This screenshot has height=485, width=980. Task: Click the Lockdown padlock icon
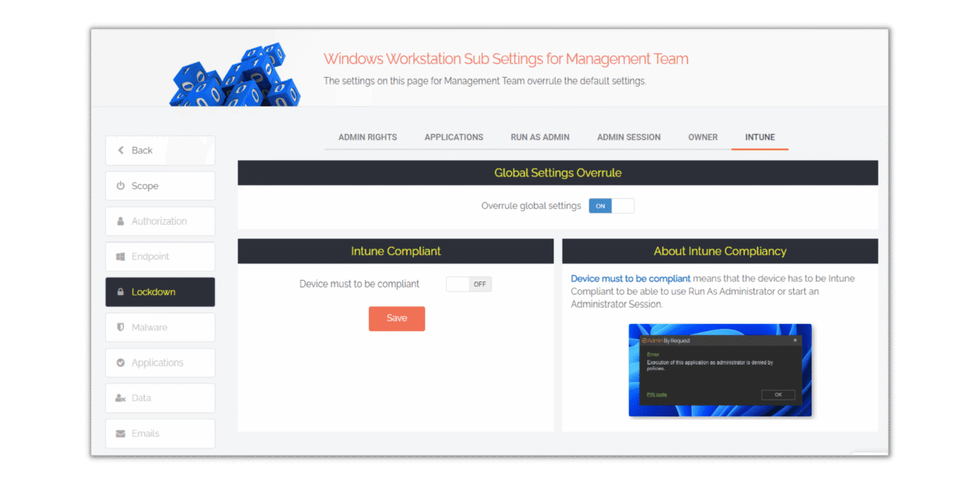pyautogui.click(x=120, y=292)
